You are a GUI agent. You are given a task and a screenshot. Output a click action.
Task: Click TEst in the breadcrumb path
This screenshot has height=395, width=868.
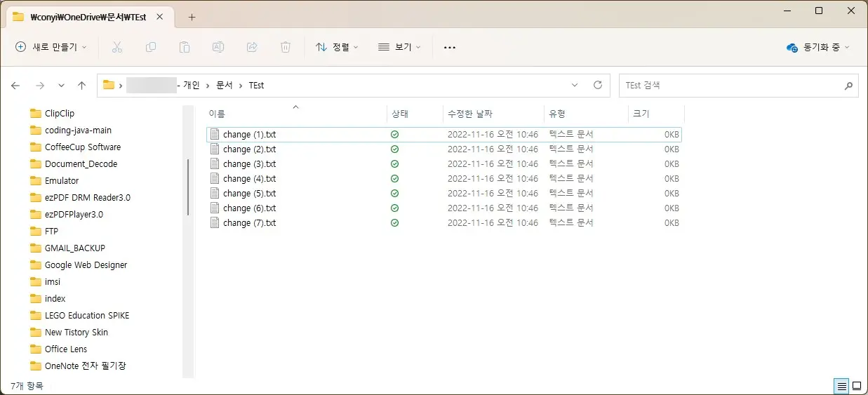point(256,85)
